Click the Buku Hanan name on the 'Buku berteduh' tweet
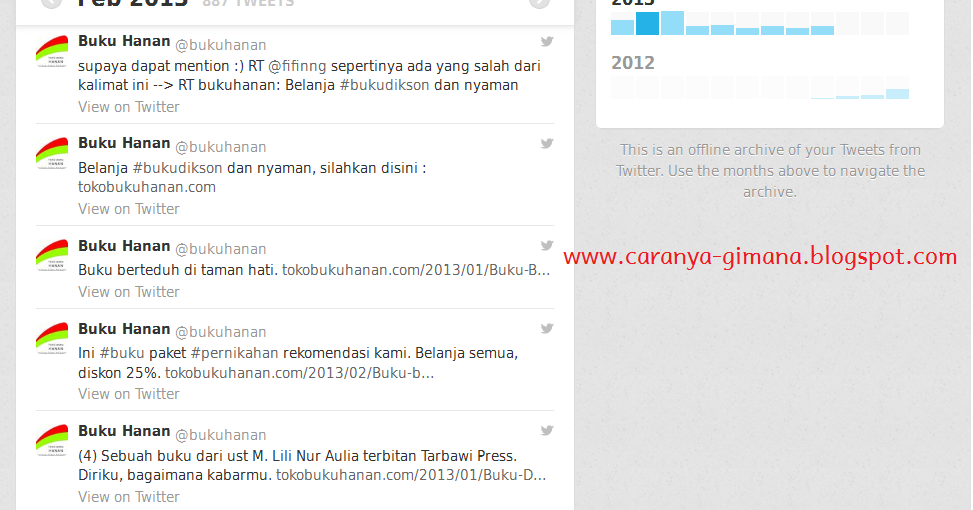The image size is (973, 510). pos(124,246)
